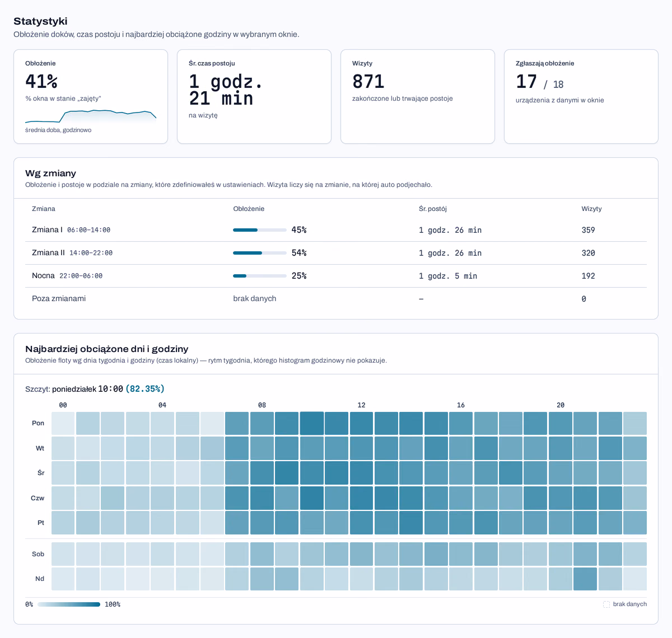
Task: Click the '20' hour label above heatmap
Action: click(561, 405)
